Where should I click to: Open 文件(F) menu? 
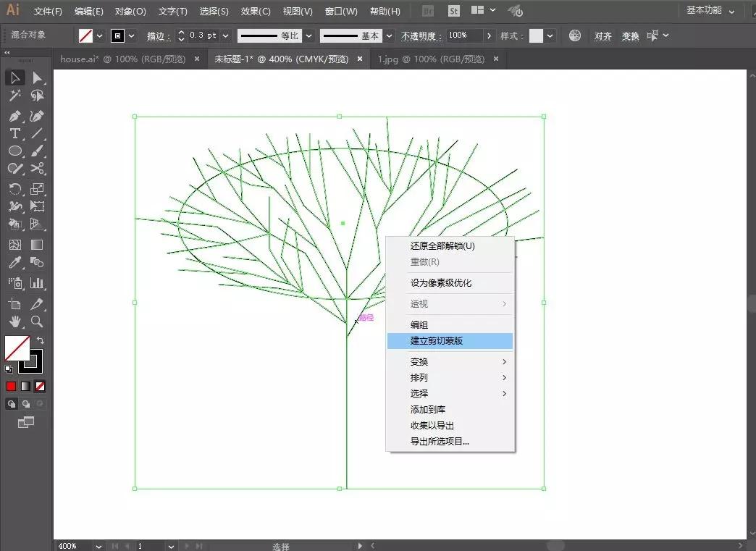[48, 11]
